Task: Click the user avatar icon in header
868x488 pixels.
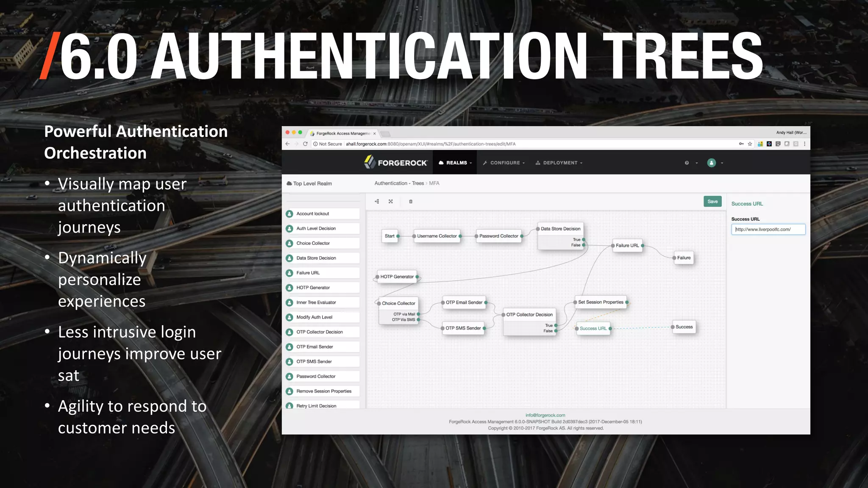Action: 712,163
